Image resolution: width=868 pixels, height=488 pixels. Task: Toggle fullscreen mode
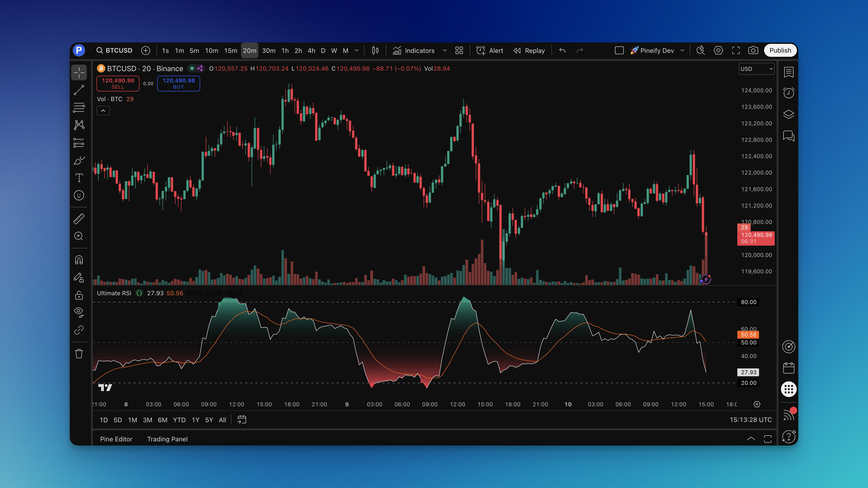[x=736, y=51]
